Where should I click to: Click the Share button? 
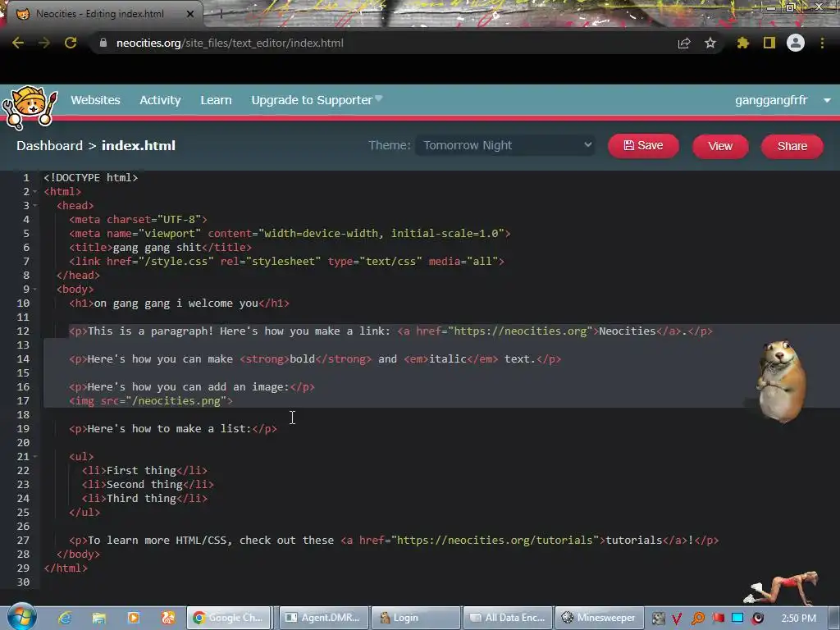pos(792,146)
